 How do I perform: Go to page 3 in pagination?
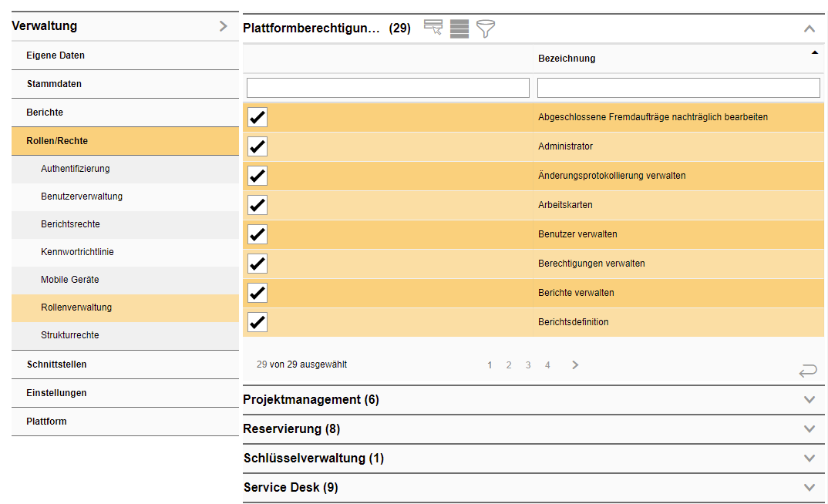pos(528,365)
